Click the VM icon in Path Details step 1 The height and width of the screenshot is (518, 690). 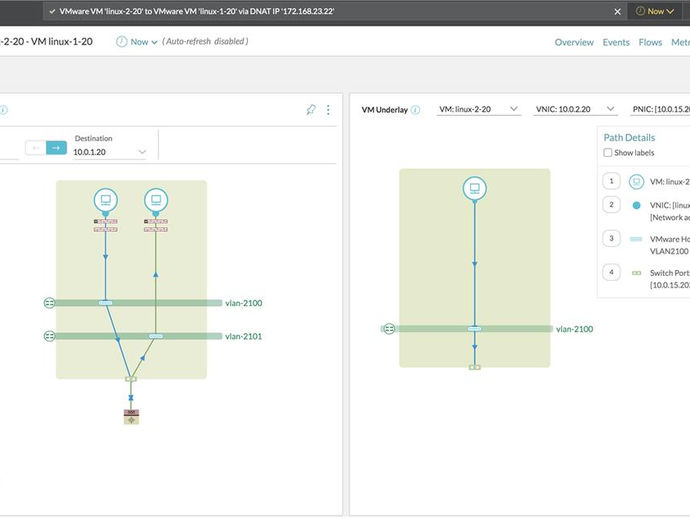[636, 181]
